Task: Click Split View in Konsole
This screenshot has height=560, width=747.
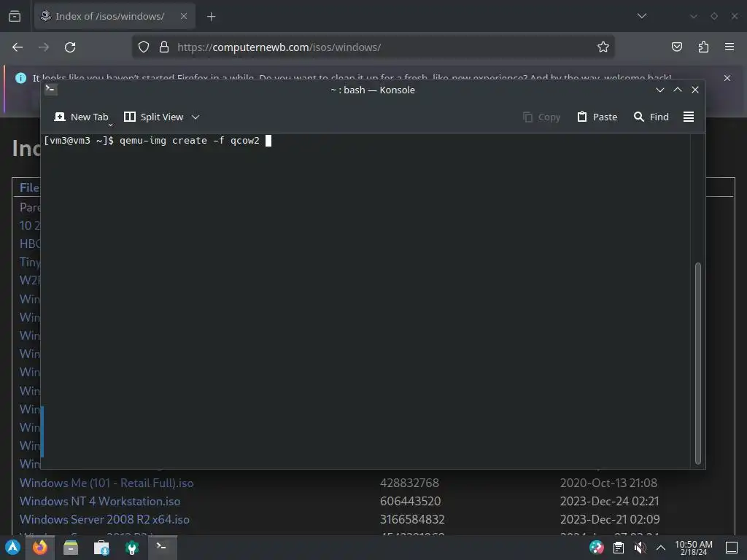Action: (153, 117)
